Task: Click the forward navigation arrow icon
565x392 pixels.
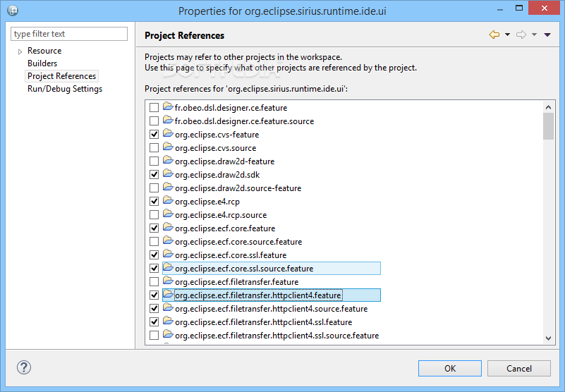Action: coord(521,35)
